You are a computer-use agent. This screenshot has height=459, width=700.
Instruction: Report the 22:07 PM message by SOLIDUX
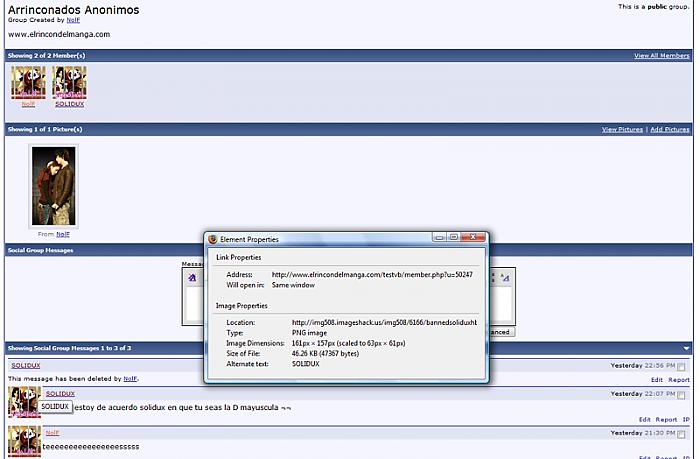coord(666,419)
